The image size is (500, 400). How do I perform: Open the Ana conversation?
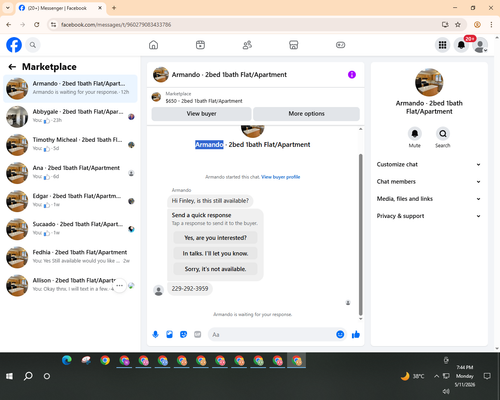coord(70,173)
